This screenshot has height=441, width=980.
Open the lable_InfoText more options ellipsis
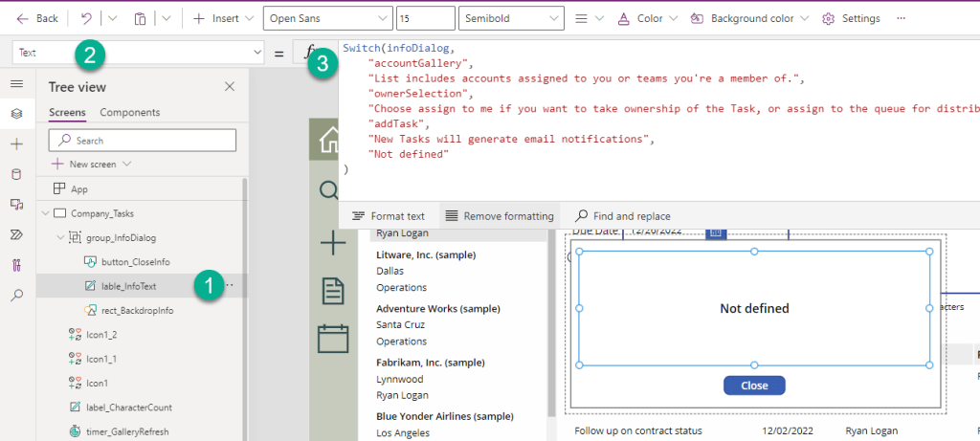(230, 285)
